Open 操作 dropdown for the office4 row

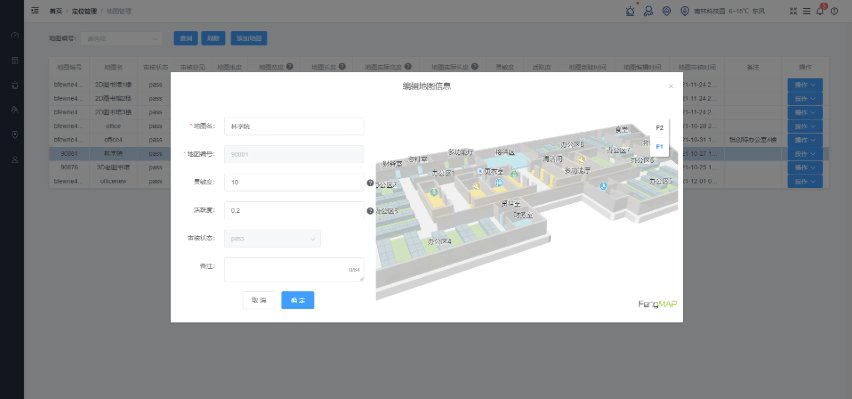pos(805,140)
